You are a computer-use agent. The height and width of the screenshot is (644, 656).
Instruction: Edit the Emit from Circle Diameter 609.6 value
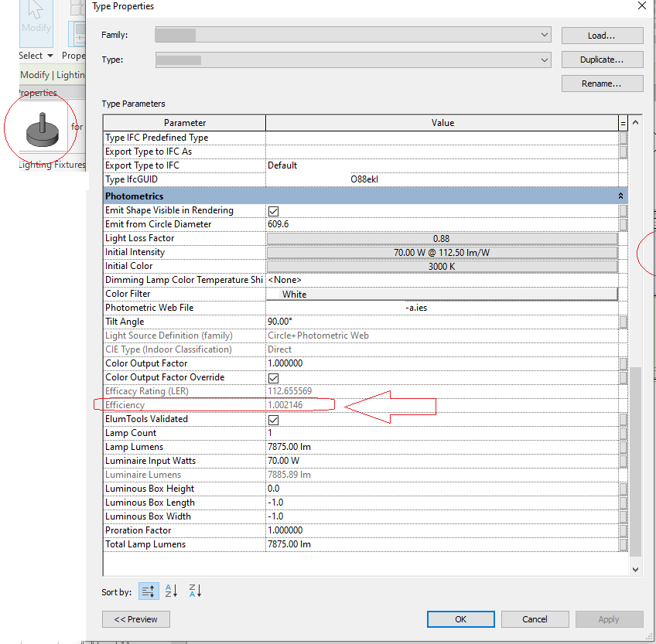coord(442,224)
